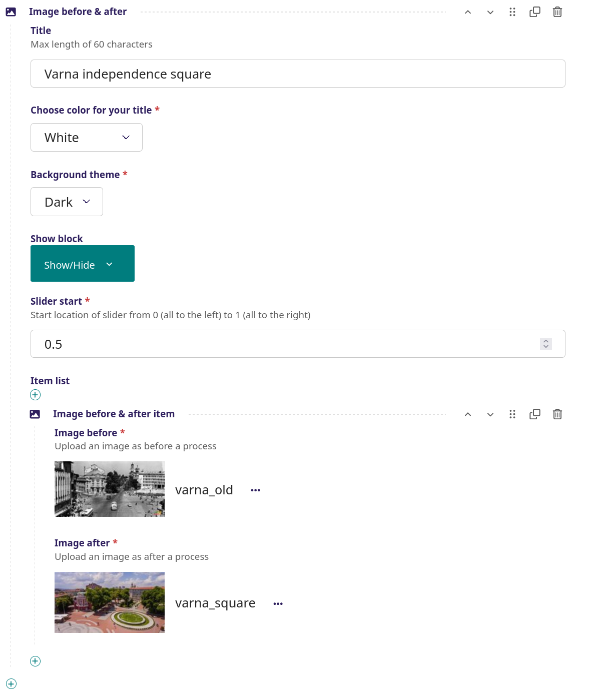This screenshot has height=700, width=589.
Task: Click drag handle of Image before & after block
Action: pyautogui.click(x=512, y=12)
